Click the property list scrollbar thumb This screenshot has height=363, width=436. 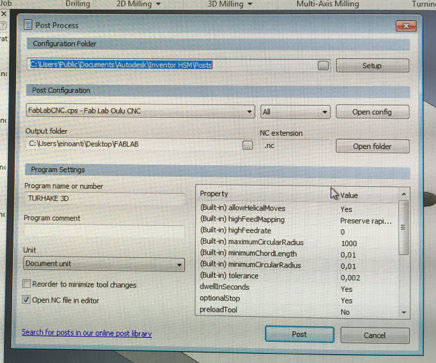point(403,228)
